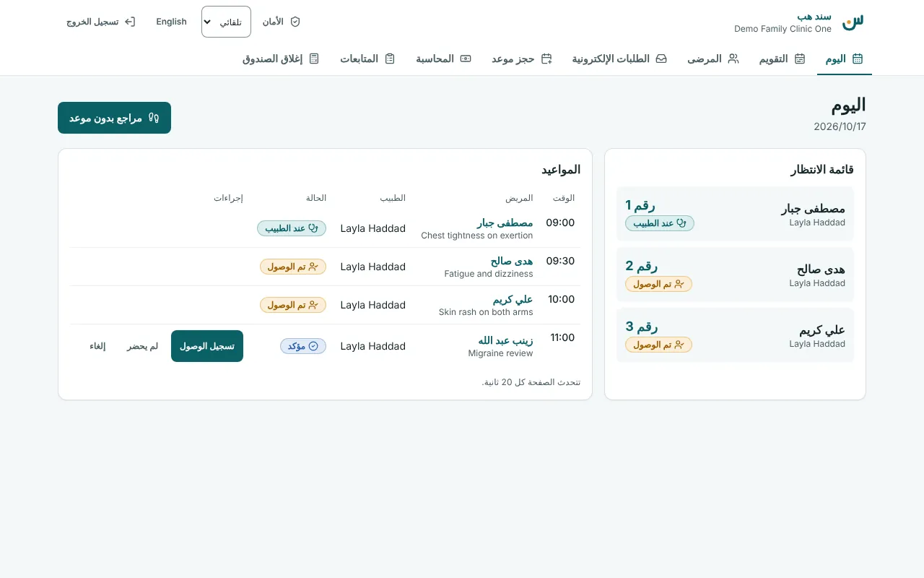Click the رقم 3 queue number
This screenshot has width=924, height=578.
click(x=642, y=327)
